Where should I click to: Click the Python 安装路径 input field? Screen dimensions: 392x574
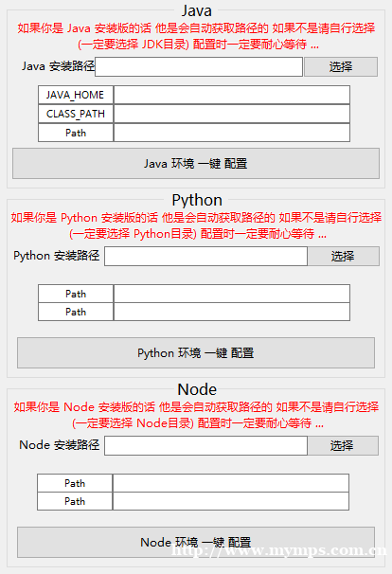(x=205, y=256)
